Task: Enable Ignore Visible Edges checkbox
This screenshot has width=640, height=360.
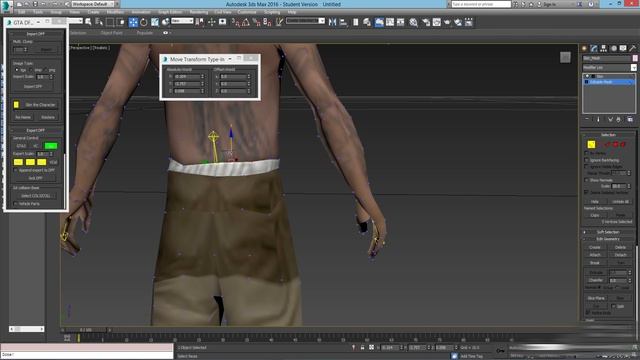Action: click(587, 167)
